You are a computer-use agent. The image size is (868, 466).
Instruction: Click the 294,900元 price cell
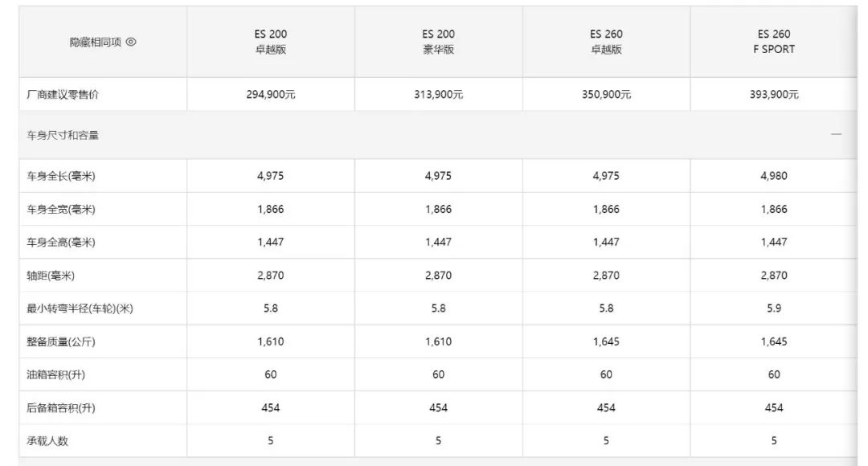coord(271,95)
